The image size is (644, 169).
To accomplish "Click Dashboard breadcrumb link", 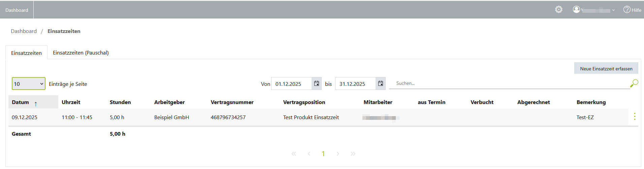I will (24, 31).
